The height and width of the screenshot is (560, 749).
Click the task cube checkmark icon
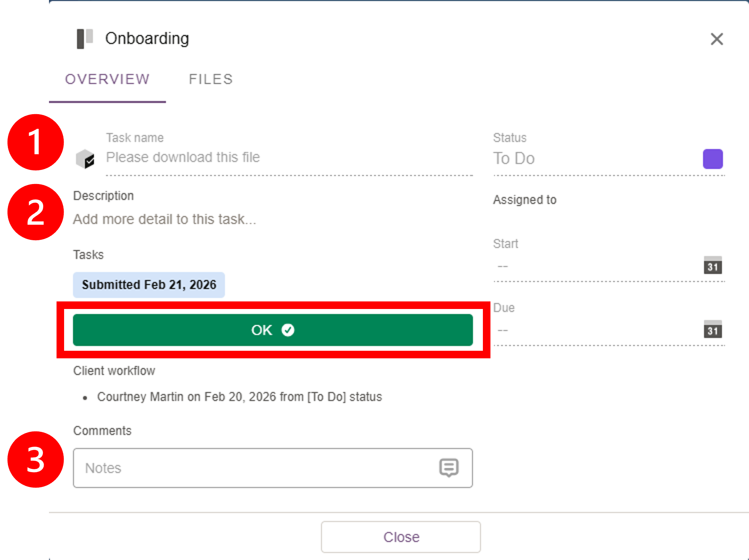(x=85, y=159)
